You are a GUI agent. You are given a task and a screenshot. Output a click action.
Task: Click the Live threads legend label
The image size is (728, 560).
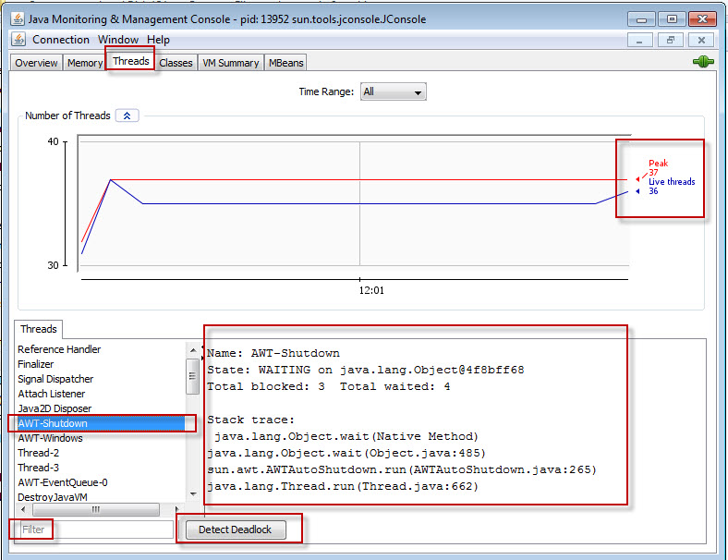coord(672,182)
